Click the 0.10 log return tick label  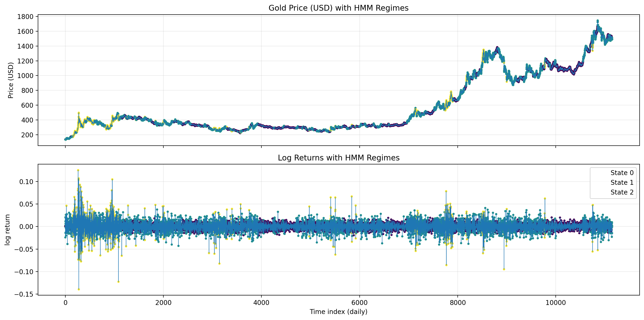pyautogui.click(x=26, y=182)
